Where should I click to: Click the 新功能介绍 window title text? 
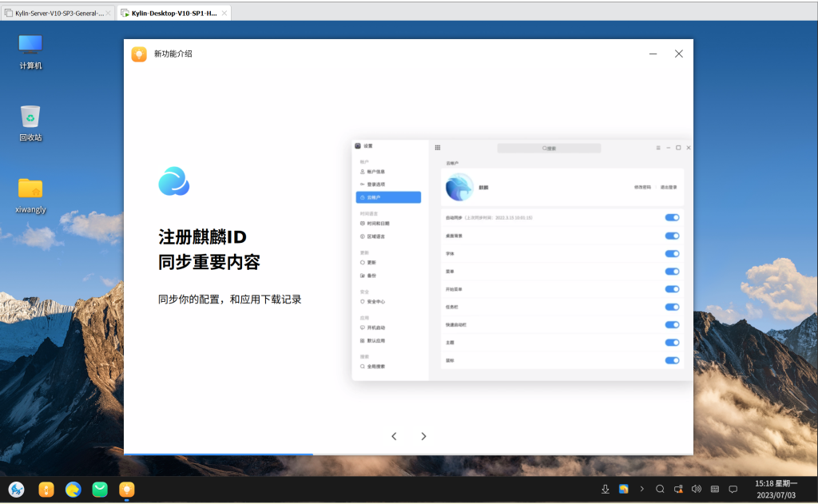point(173,54)
